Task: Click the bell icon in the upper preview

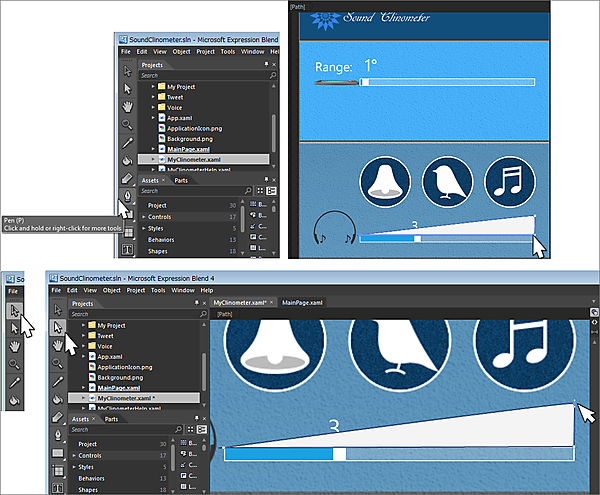Action: click(x=386, y=182)
